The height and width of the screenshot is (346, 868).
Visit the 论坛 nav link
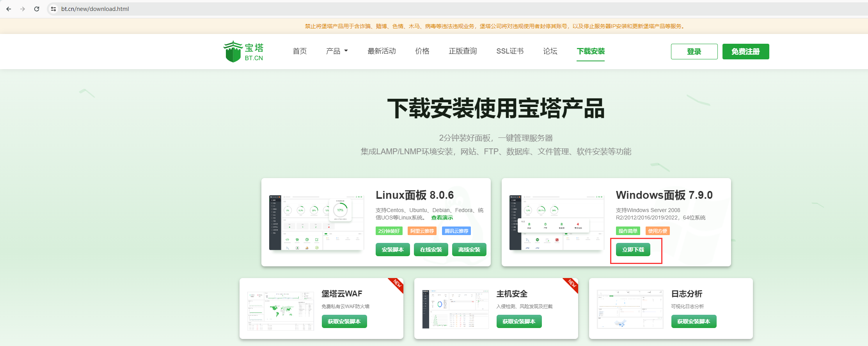click(550, 51)
